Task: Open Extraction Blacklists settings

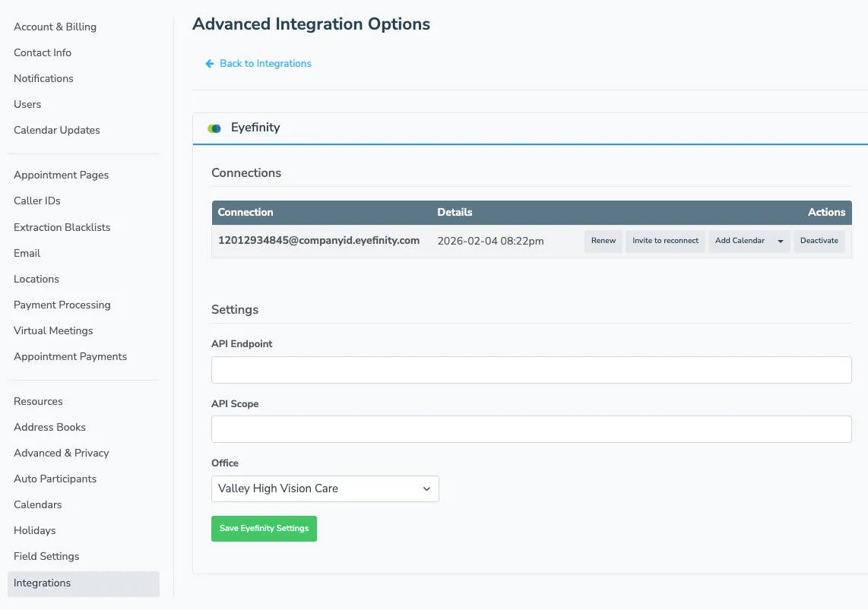Action: pos(62,227)
